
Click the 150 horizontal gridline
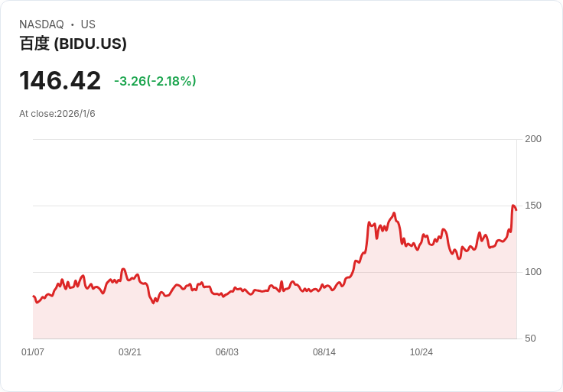(x=275, y=206)
